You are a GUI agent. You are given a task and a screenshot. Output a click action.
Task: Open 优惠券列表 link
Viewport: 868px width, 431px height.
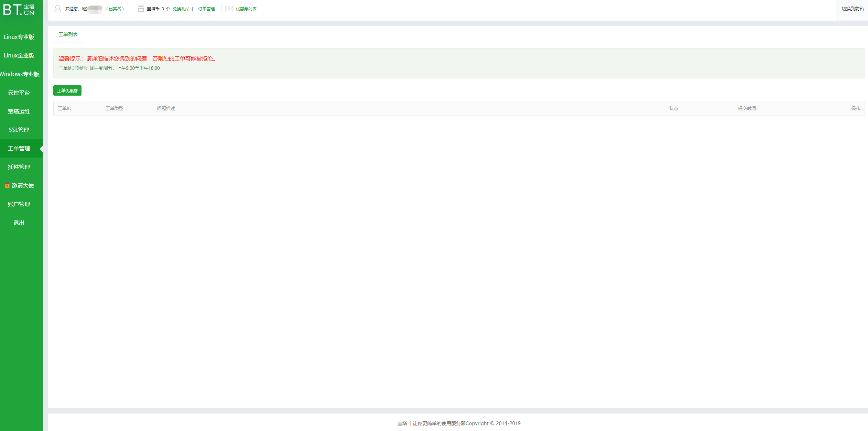246,9
